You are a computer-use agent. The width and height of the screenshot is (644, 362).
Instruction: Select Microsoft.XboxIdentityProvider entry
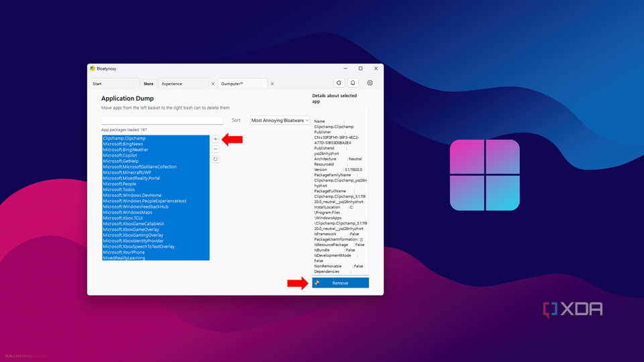point(156,241)
